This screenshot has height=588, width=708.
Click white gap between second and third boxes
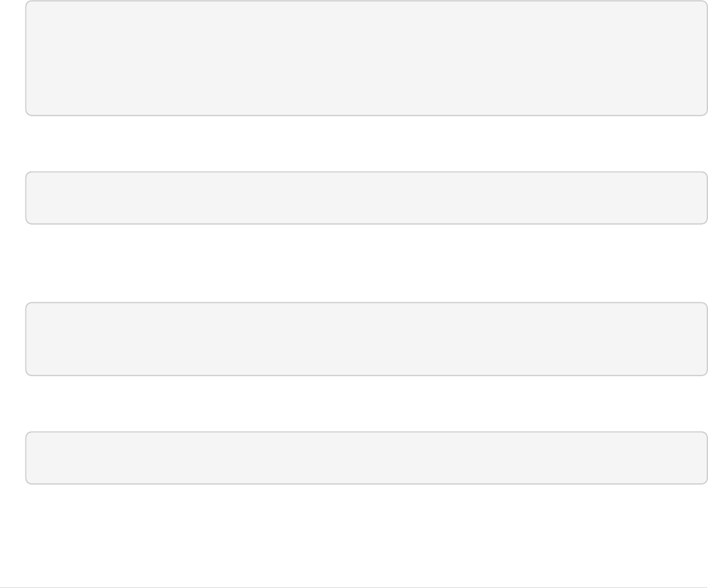366,263
